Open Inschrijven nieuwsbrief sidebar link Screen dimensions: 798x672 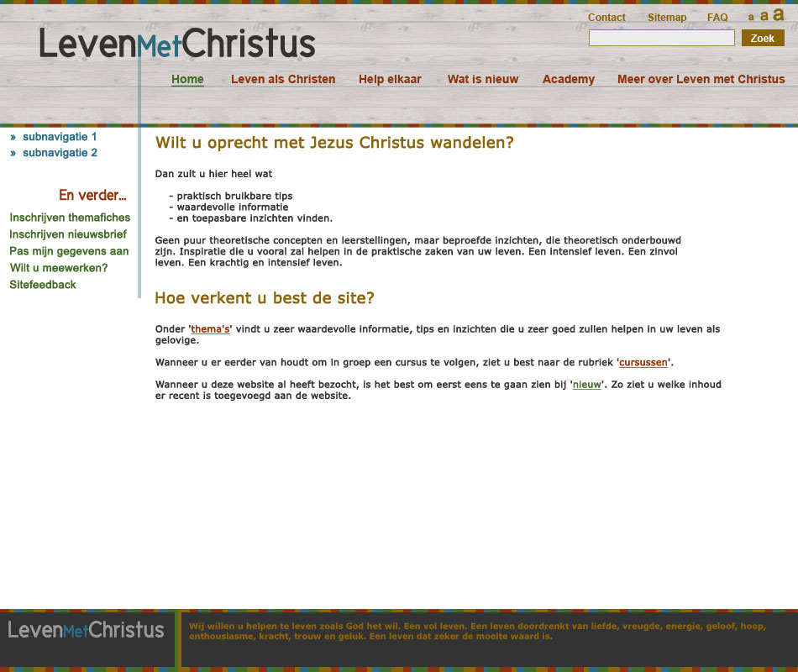[68, 234]
